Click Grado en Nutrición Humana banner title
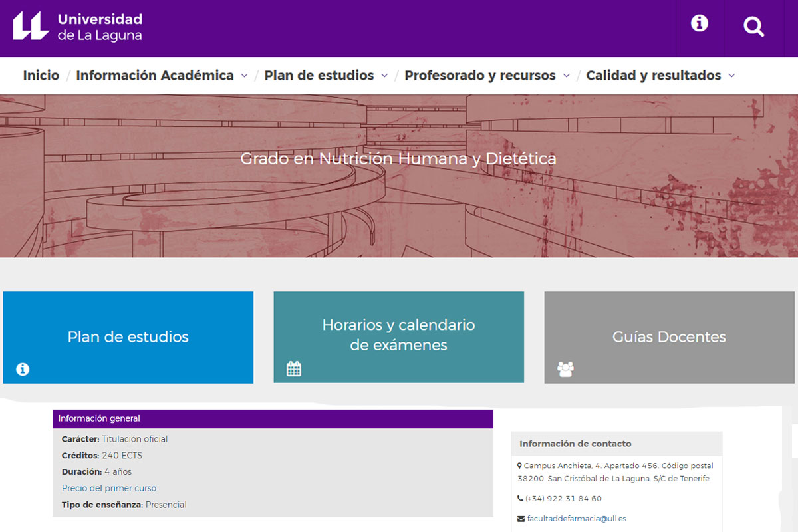798x532 pixels. click(x=398, y=159)
